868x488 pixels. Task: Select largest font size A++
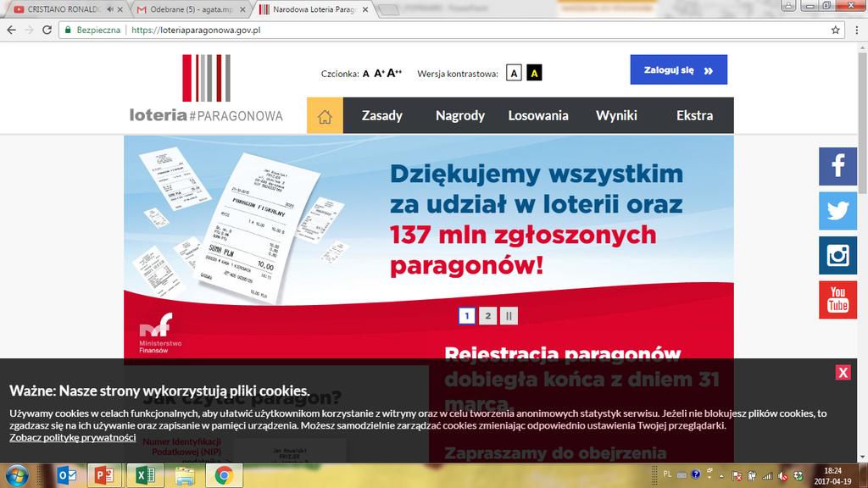tap(394, 73)
